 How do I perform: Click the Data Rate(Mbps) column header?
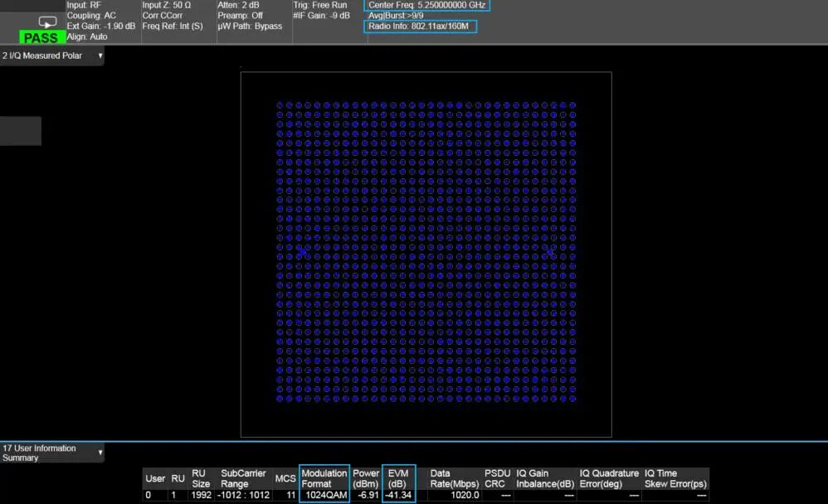point(454,478)
